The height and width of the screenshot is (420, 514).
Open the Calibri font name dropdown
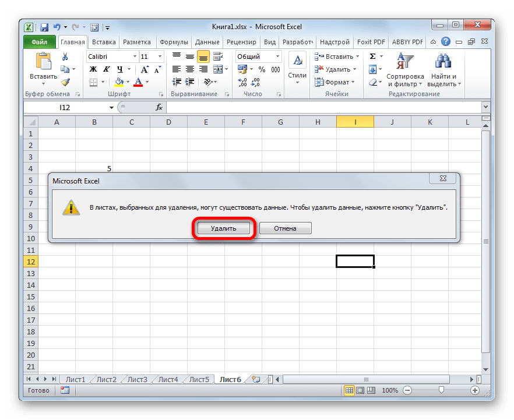point(135,57)
